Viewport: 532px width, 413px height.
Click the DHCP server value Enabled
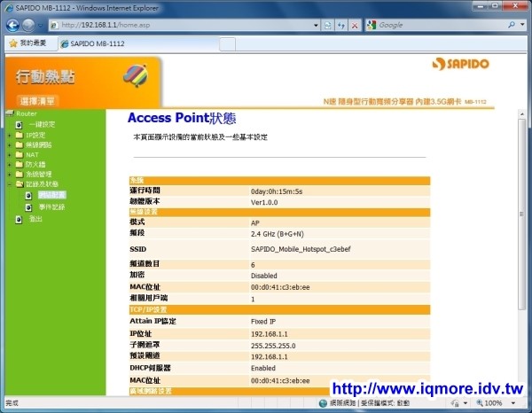tap(263, 368)
